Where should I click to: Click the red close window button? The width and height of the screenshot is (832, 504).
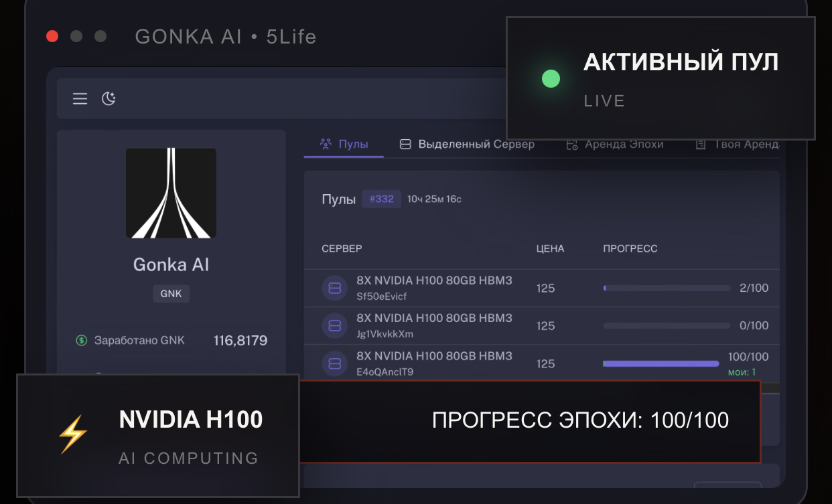click(x=52, y=36)
